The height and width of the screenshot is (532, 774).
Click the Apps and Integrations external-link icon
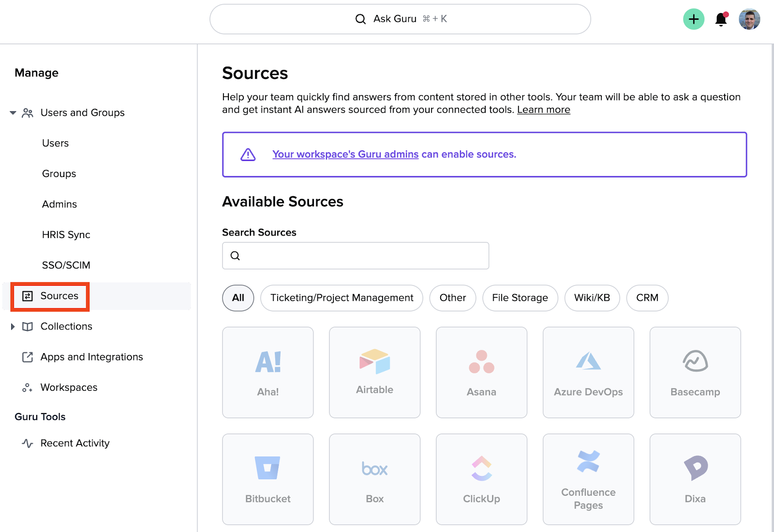[x=28, y=357]
